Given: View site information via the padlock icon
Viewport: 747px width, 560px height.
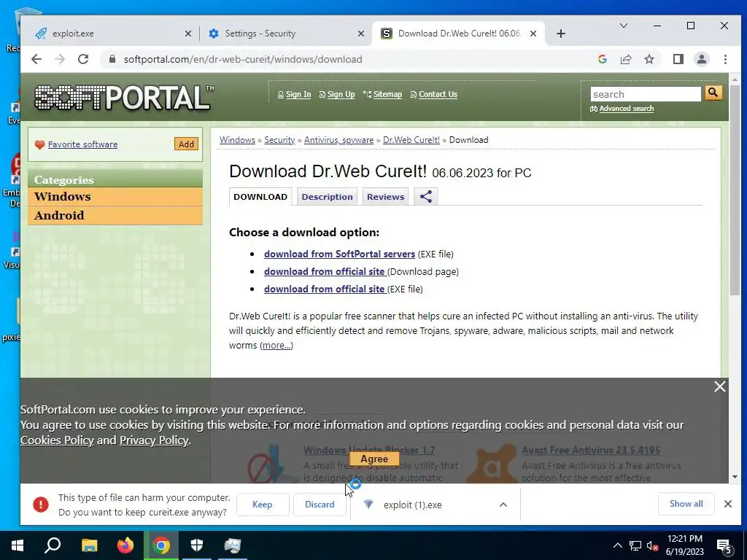Looking at the screenshot, I should pyautogui.click(x=112, y=59).
